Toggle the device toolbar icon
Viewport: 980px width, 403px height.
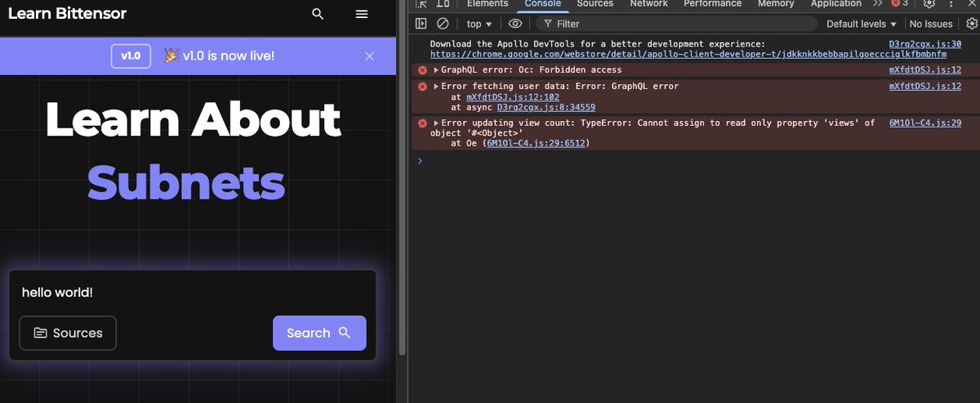point(443,4)
